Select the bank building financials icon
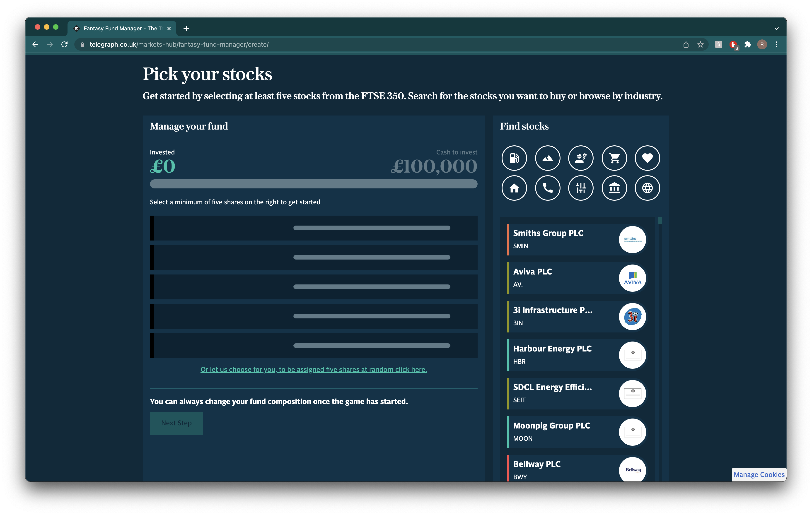812x515 pixels. (614, 188)
